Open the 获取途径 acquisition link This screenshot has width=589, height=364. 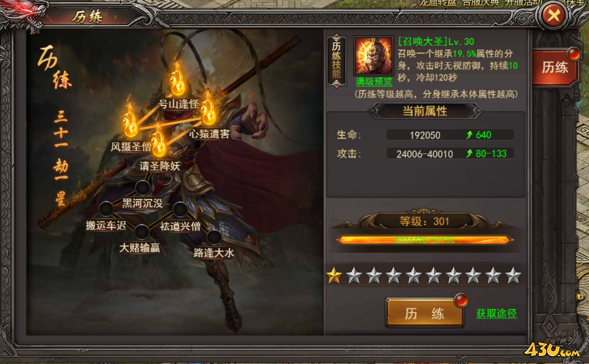(496, 313)
